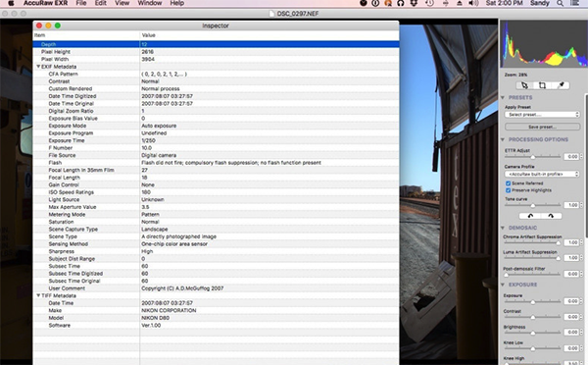This screenshot has height=365, width=588.
Task: Click the histogram display
Action: click(543, 44)
